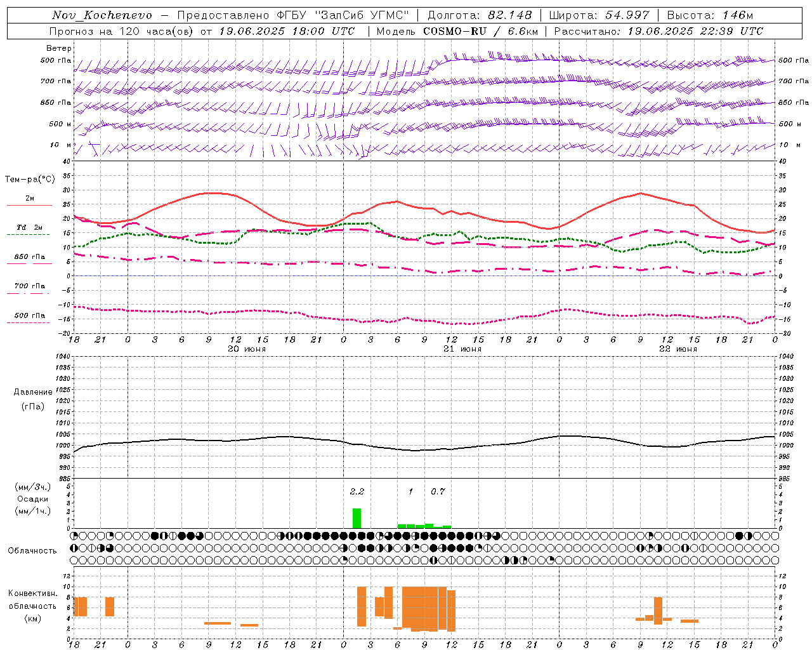This screenshot has height=650, width=812.
Task: Click the 'Прогноз на 120 часа(ов)' forecast text
Action: coord(122,31)
